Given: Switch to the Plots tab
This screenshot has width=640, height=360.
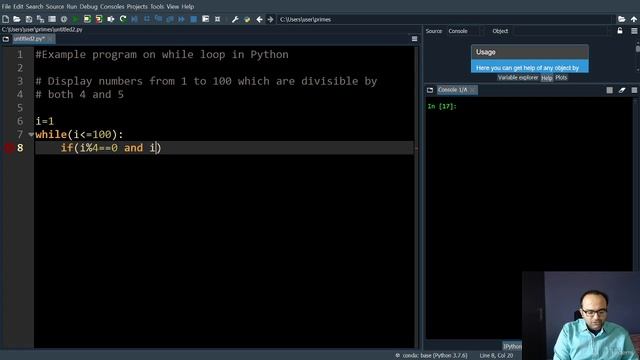Looking at the screenshot, I should tap(561, 78).
